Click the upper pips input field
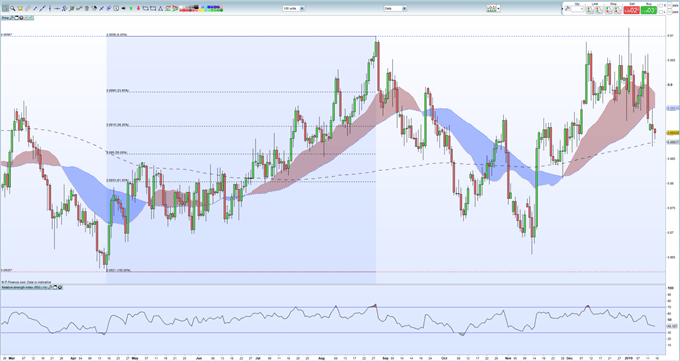The height and width of the screenshot is (361, 680). 670,5
